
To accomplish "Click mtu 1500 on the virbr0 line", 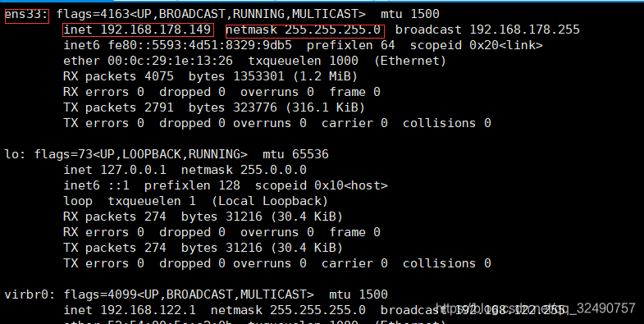I will [x=359, y=294].
